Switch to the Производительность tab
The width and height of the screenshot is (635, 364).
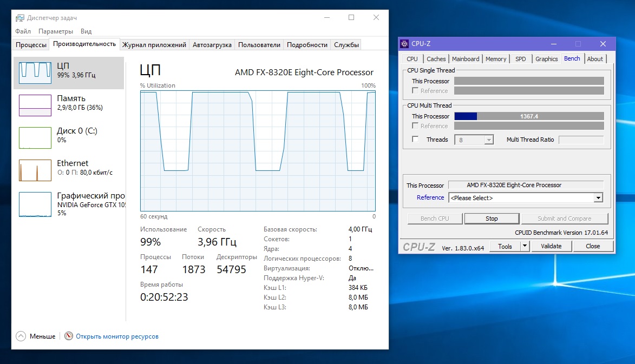tap(84, 44)
